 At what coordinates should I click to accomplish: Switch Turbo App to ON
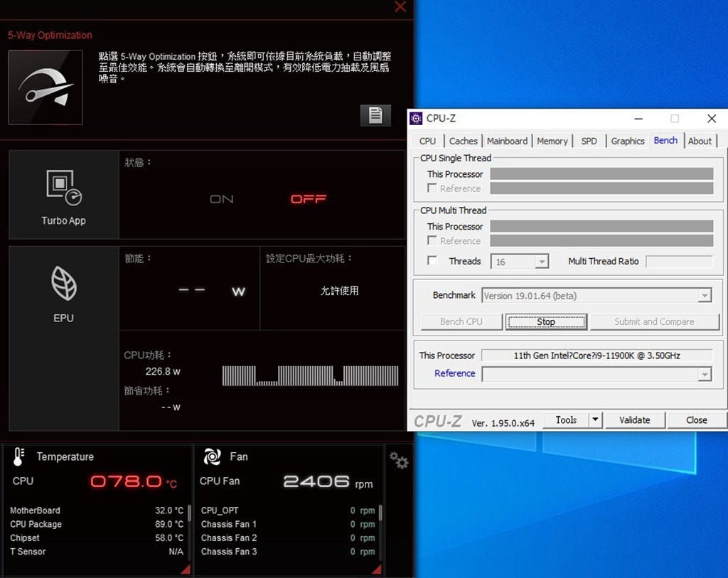(x=222, y=199)
